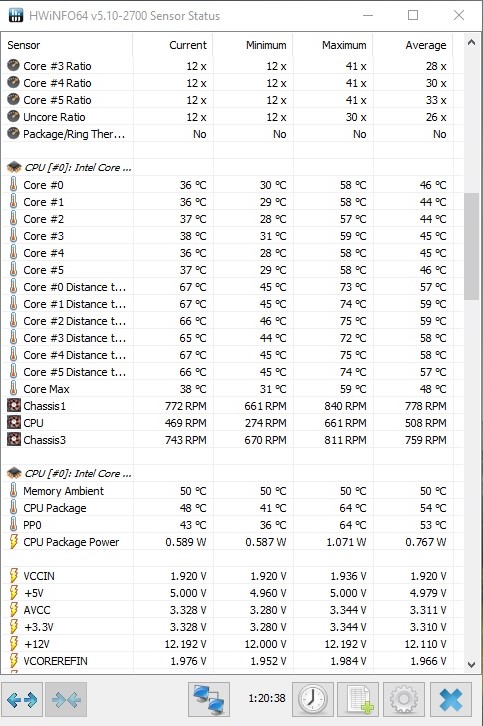Click the collapse columns arrows icon
The width and height of the screenshot is (483, 726).
(x=66, y=700)
